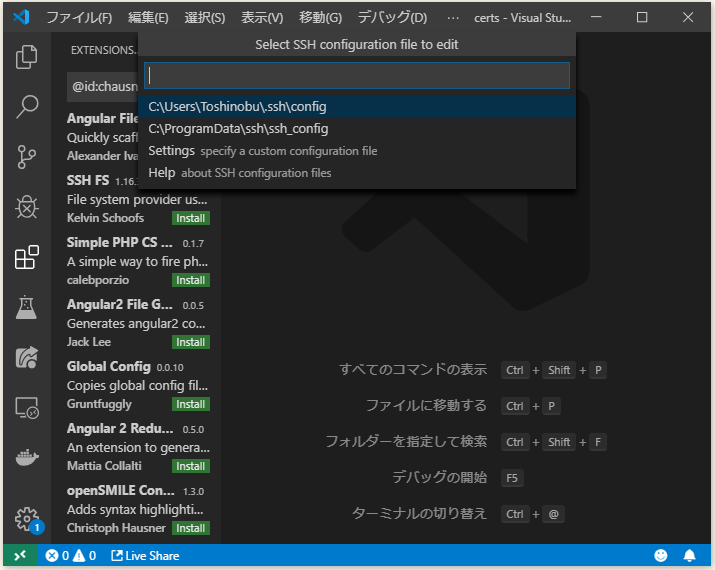Open the Docker whale icon view

tap(26, 457)
